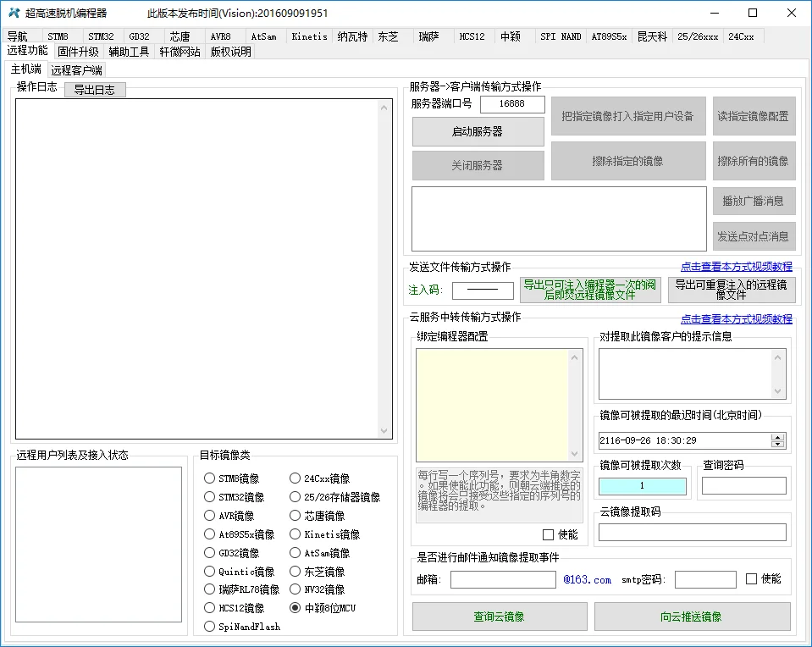Click the 邮箱 address input field
This screenshot has width=812, height=647.
503,579
